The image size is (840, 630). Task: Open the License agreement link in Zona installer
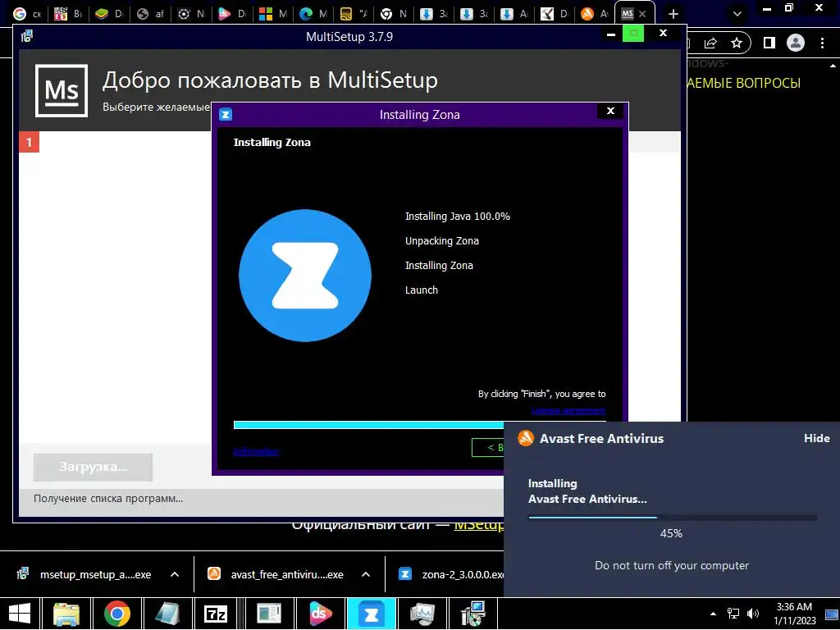(568, 411)
